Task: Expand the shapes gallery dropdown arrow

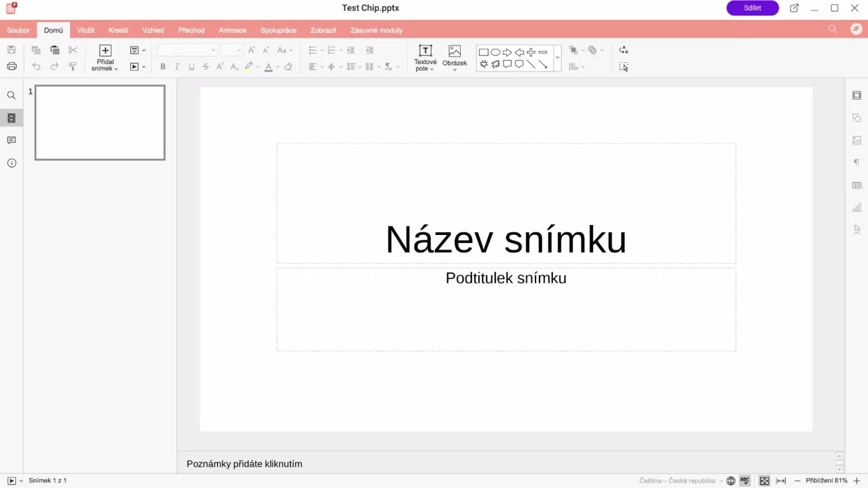Action: pyautogui.click(x=558, y=58)
